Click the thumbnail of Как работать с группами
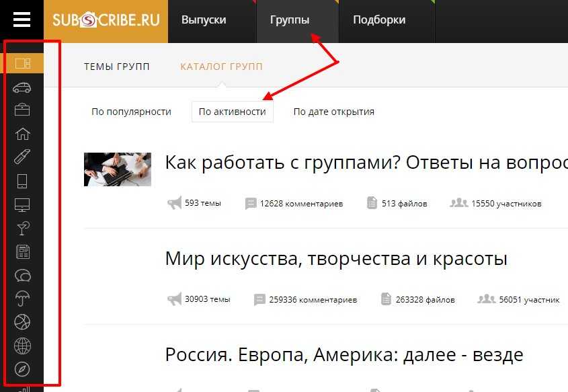 point(117,169)
